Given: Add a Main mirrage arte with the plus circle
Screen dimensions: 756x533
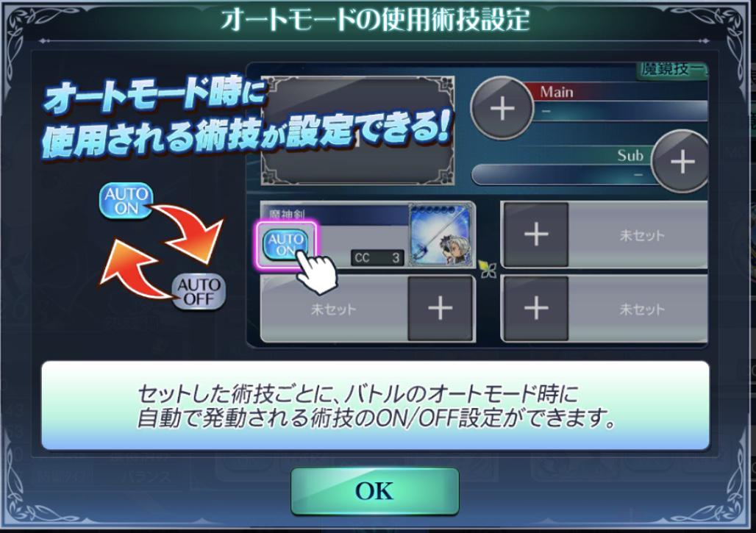Looking at the screenshot, I should (502, 108).
